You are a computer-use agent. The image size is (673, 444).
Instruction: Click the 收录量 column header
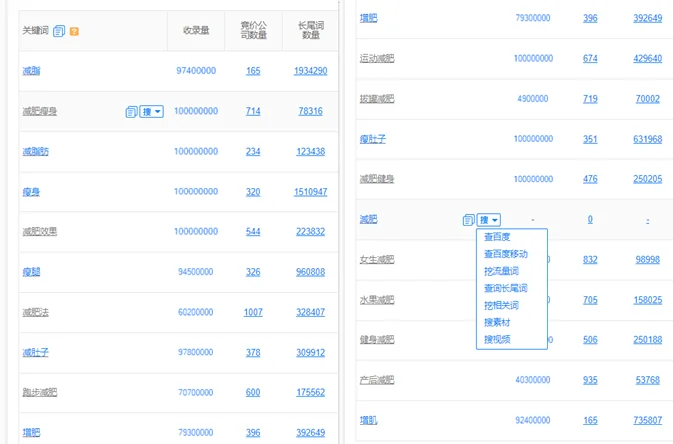(196, 30)
